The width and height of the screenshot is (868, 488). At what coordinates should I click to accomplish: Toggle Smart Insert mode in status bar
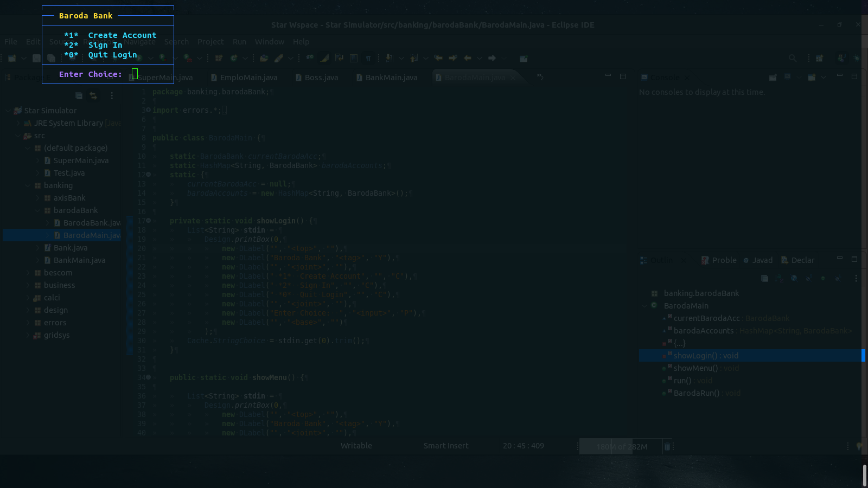[445, 446]
